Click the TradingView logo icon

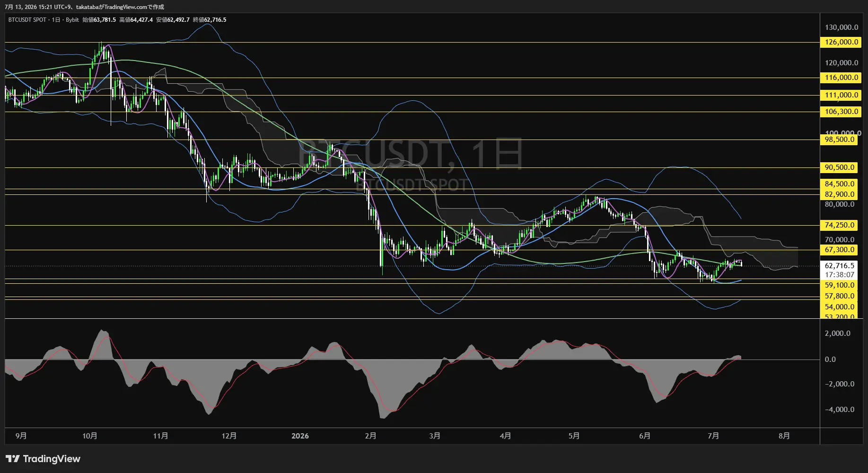tap(13, 459)
